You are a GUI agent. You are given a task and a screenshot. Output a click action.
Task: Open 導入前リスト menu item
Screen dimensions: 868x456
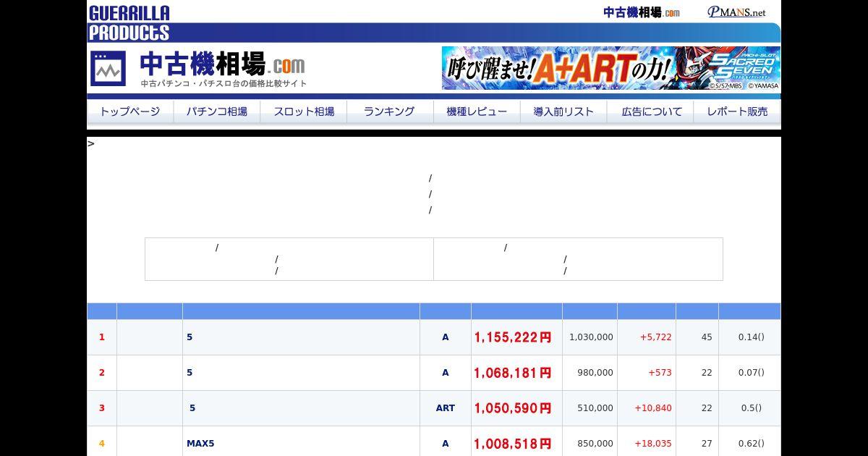[x=563, y=111]
